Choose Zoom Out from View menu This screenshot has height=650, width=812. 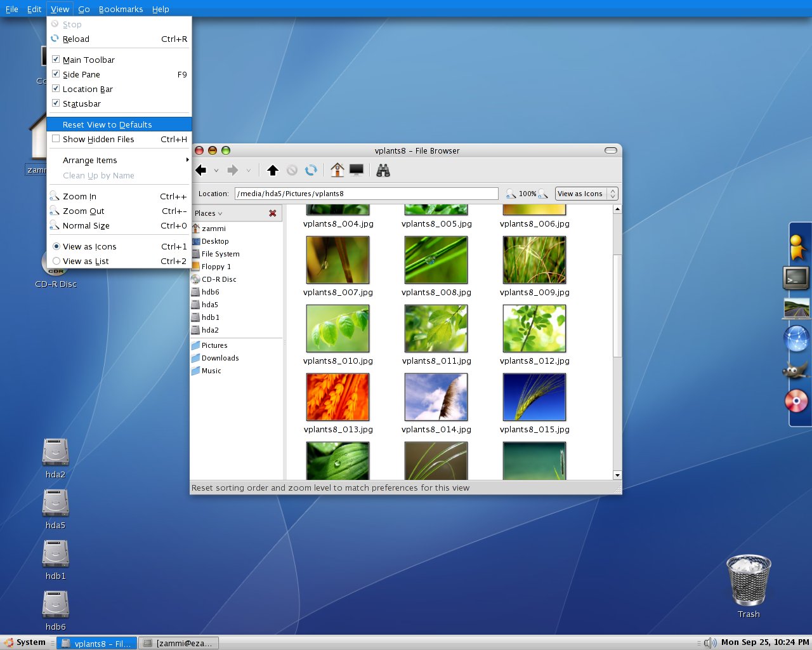click(x=119, y=211)
